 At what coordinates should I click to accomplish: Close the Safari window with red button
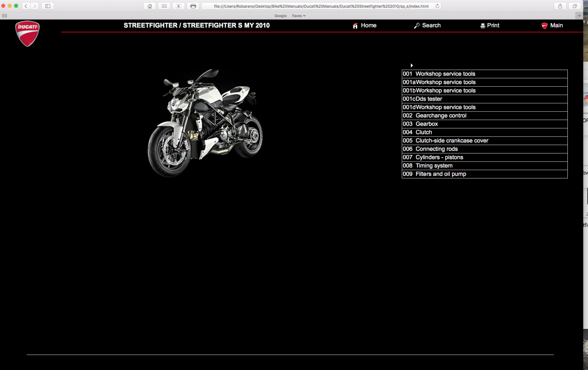pos(3,6)
